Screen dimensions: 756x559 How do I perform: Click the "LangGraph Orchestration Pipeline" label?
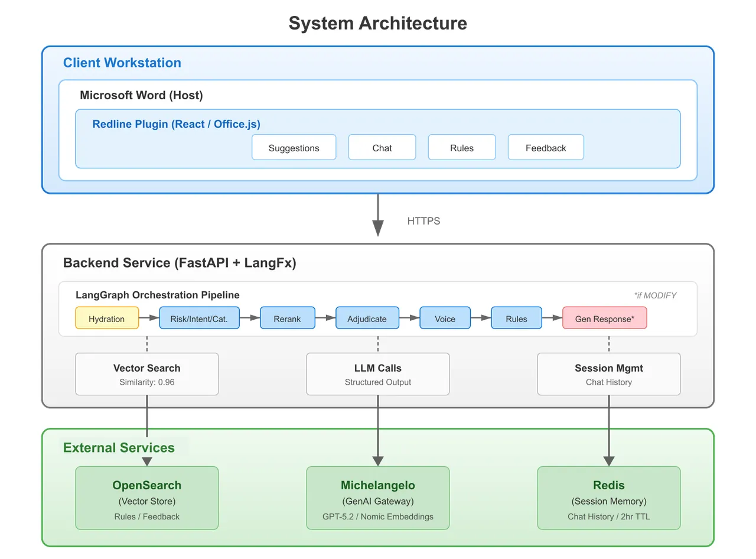(158, 295)
